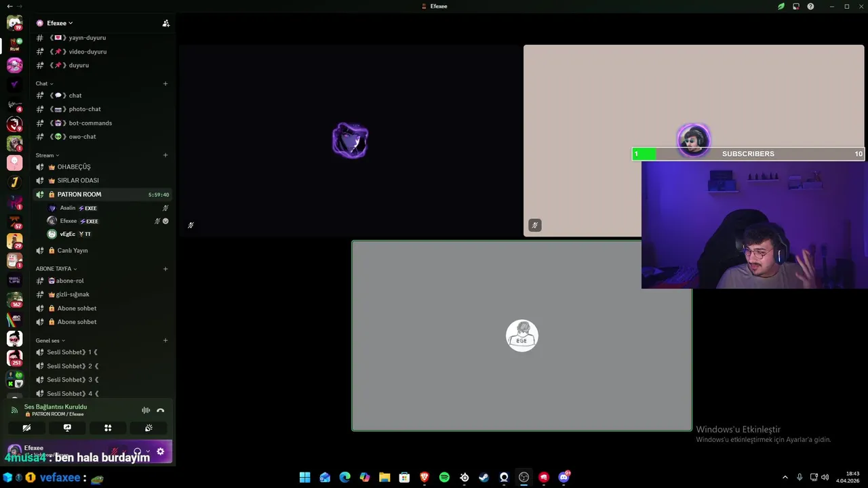868x488 pixels.
Task: Select user vEgEc in voice list
Action: coord(108,234)
